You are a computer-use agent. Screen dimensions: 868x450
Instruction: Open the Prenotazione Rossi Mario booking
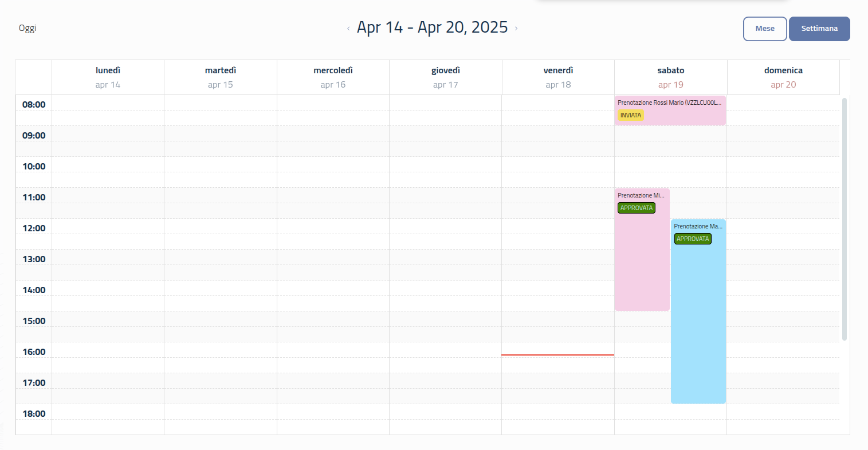(669, 103)
